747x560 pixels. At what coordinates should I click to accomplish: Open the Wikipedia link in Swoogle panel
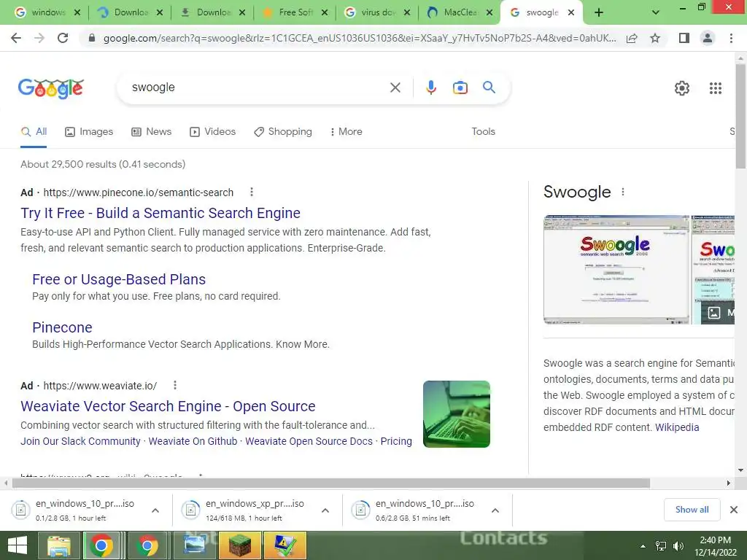(677, 427)
